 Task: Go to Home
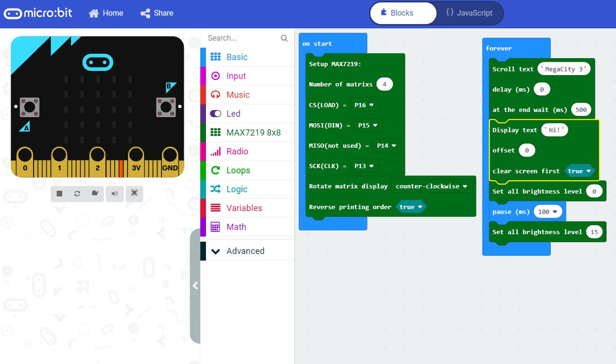106,13
